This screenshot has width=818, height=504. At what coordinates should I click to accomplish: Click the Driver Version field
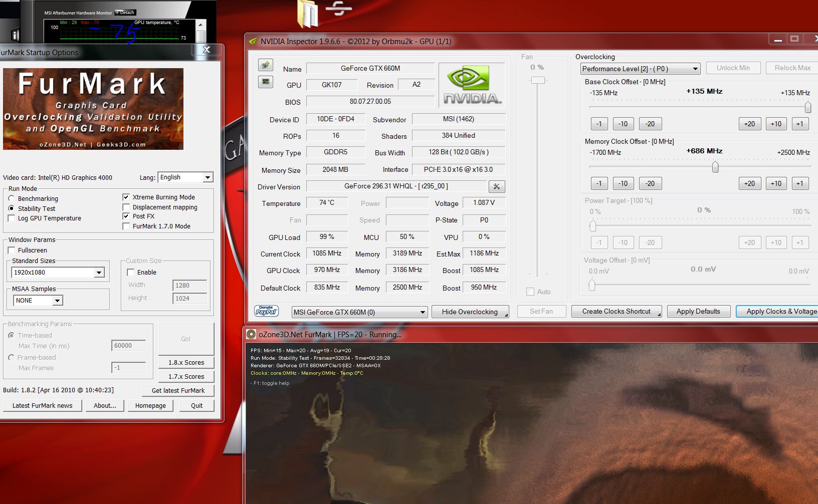[396, 186]
